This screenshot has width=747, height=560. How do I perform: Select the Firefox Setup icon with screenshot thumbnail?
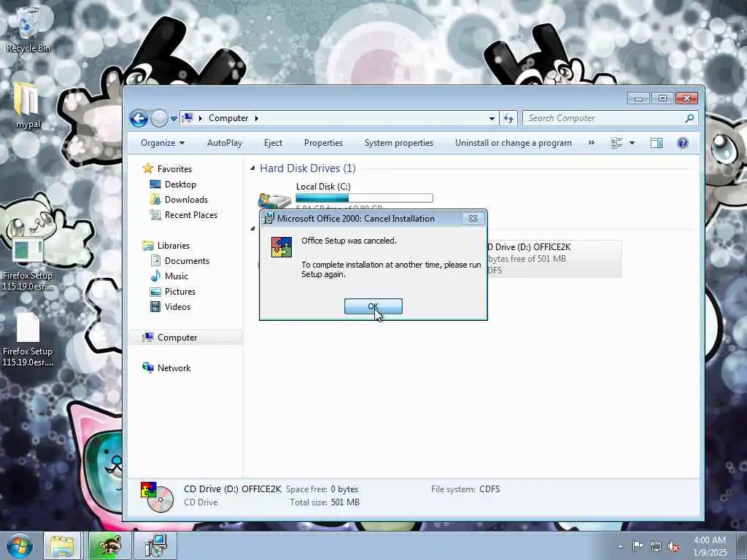pyautogui.click(x=28, y=264)
